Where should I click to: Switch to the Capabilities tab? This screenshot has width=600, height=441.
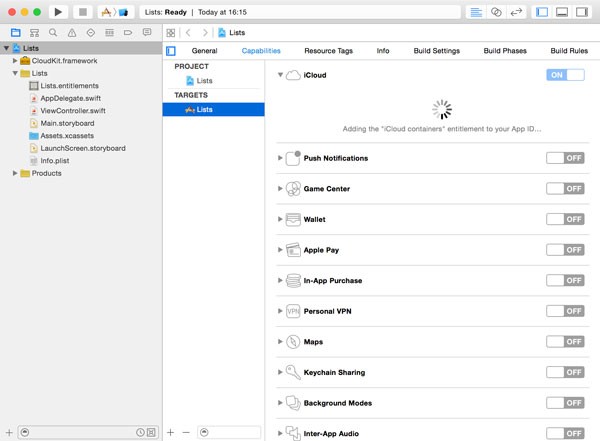(261, 51)
